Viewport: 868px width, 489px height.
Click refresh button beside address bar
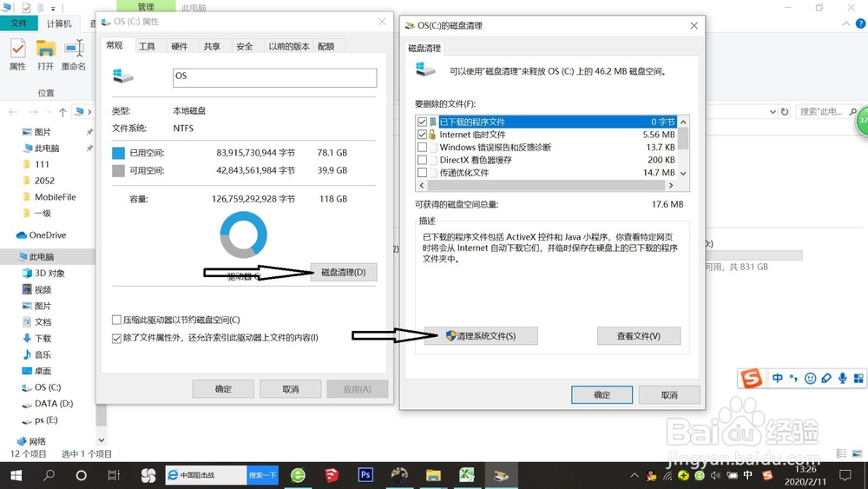[x=785, y=112]
